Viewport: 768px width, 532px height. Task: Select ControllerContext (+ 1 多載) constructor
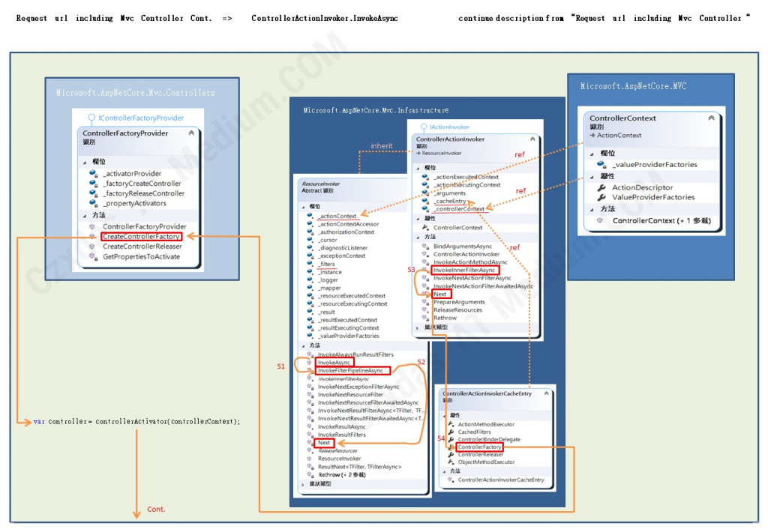[661, 221]
